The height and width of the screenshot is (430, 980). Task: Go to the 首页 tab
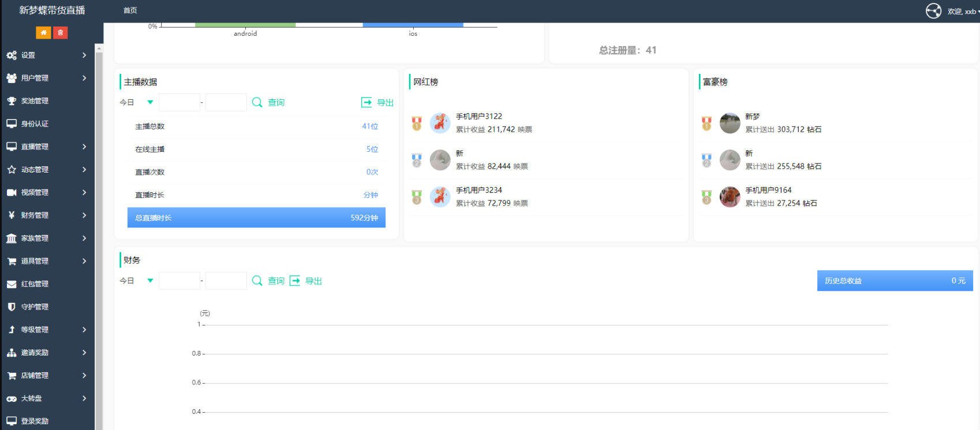(130, 10)
